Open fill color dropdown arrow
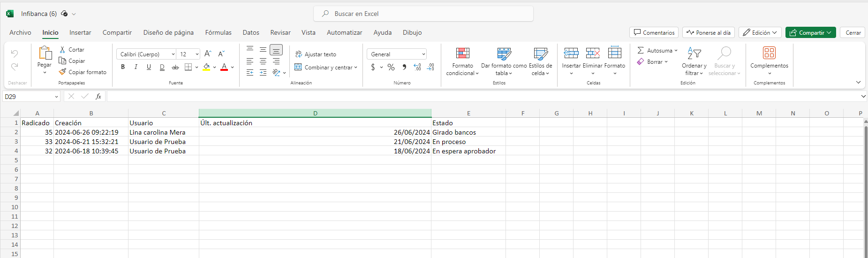The height and width of the screenshot is (258, 868). coord(214,67)
